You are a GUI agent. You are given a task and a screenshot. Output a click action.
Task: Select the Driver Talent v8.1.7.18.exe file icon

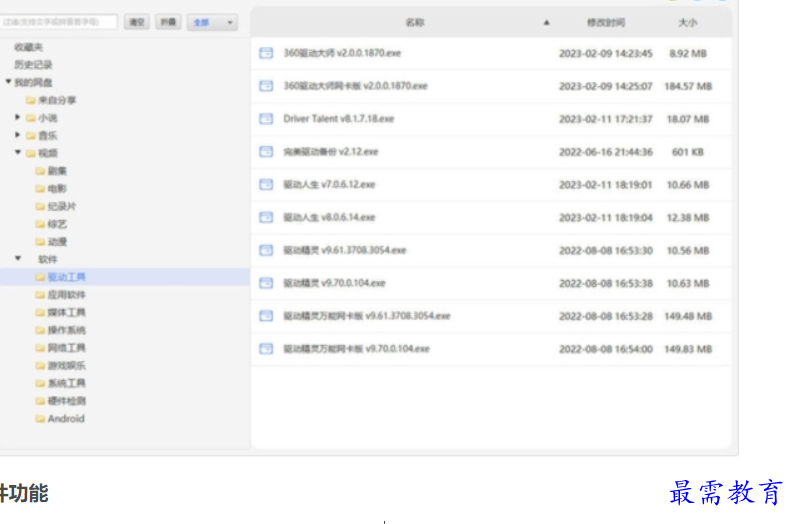(x=266, y=119)
